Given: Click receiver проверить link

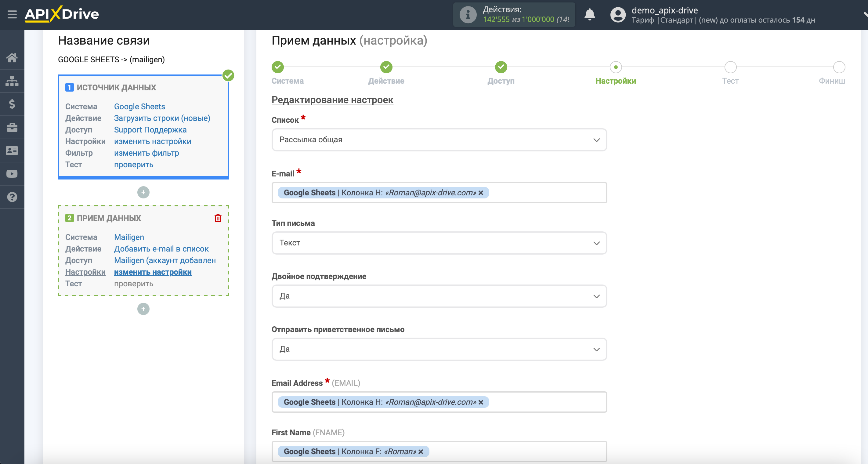Looking at the screenshot, I should click(134, 284).
